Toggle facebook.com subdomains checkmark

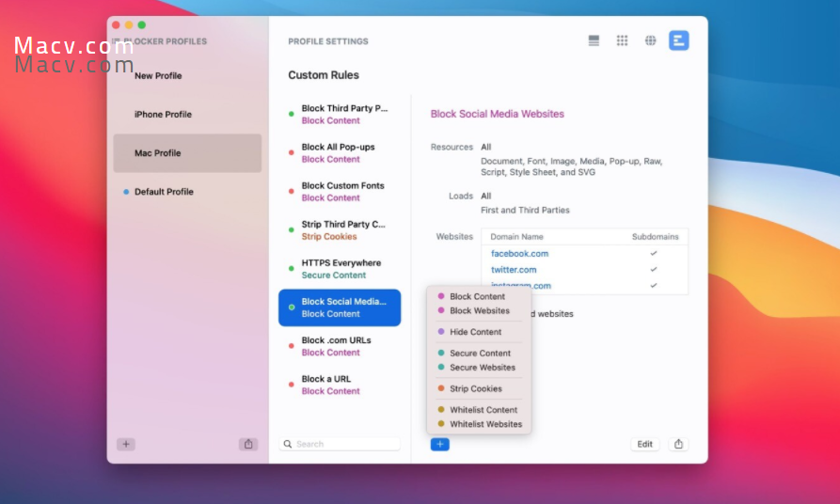click(x=654, y=253)
